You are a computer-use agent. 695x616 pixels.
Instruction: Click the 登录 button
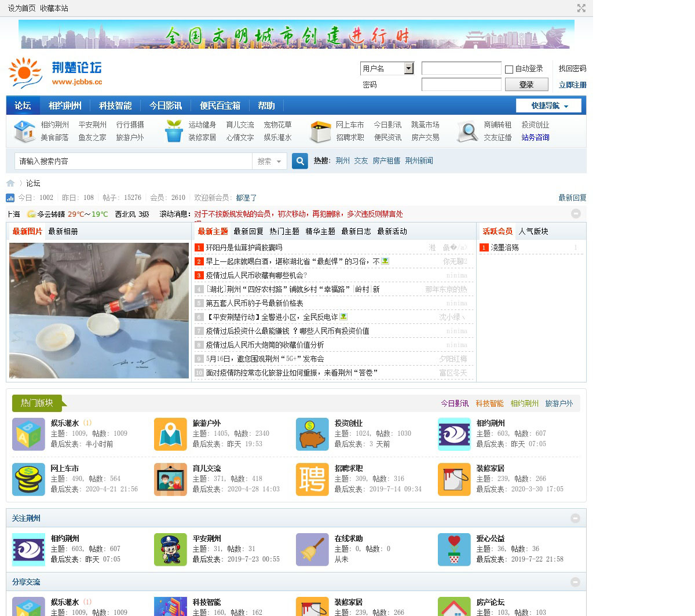[x=526, y=85]
